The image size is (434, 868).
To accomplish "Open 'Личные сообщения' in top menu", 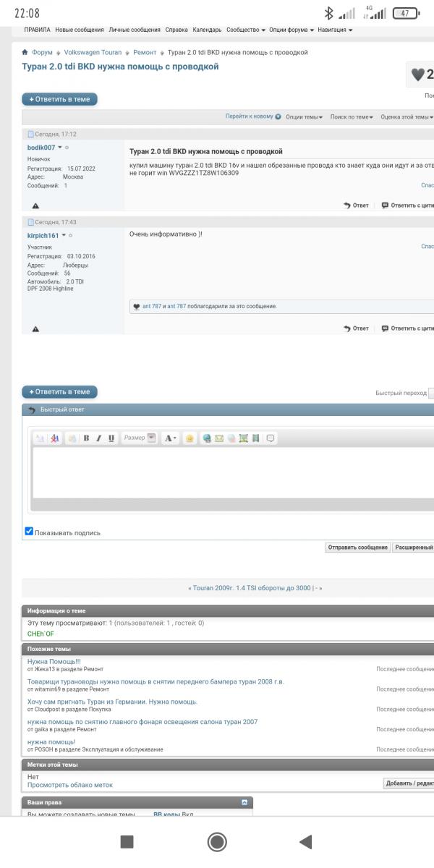I will 135,30.
